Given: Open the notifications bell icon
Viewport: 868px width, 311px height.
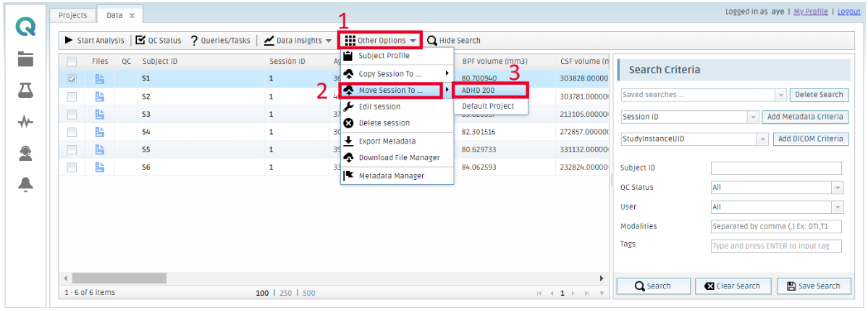Looking at the screenshot, I should point(25,184).
